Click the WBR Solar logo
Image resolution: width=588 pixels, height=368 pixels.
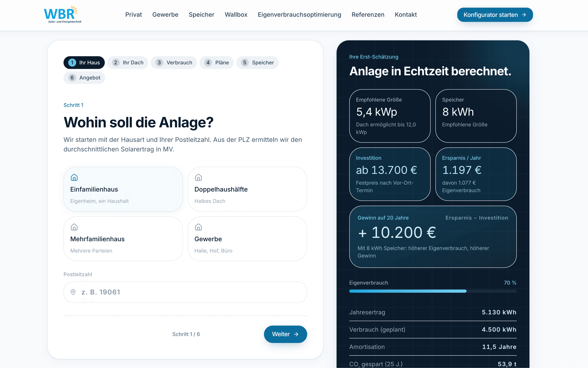coord(62,15)
